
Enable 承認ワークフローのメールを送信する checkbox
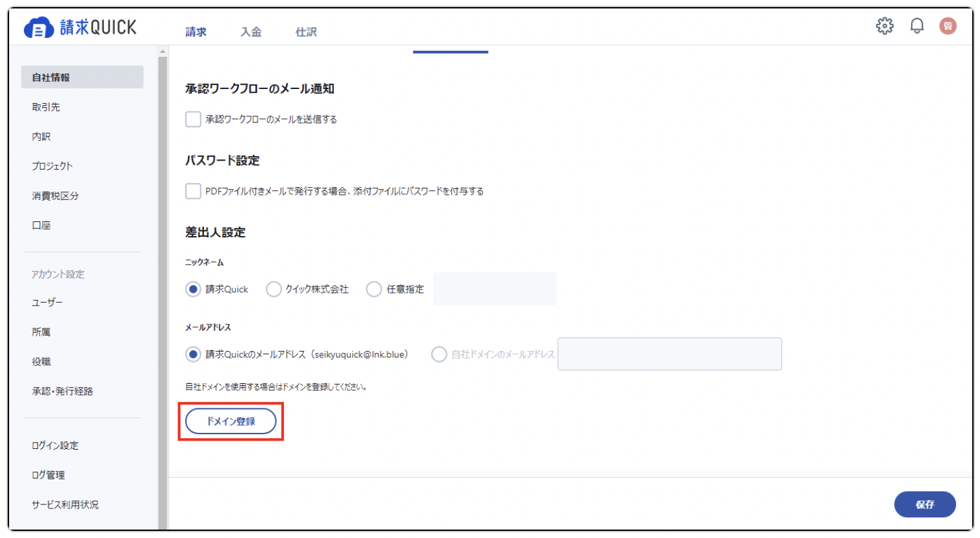[x=193, y=119]
